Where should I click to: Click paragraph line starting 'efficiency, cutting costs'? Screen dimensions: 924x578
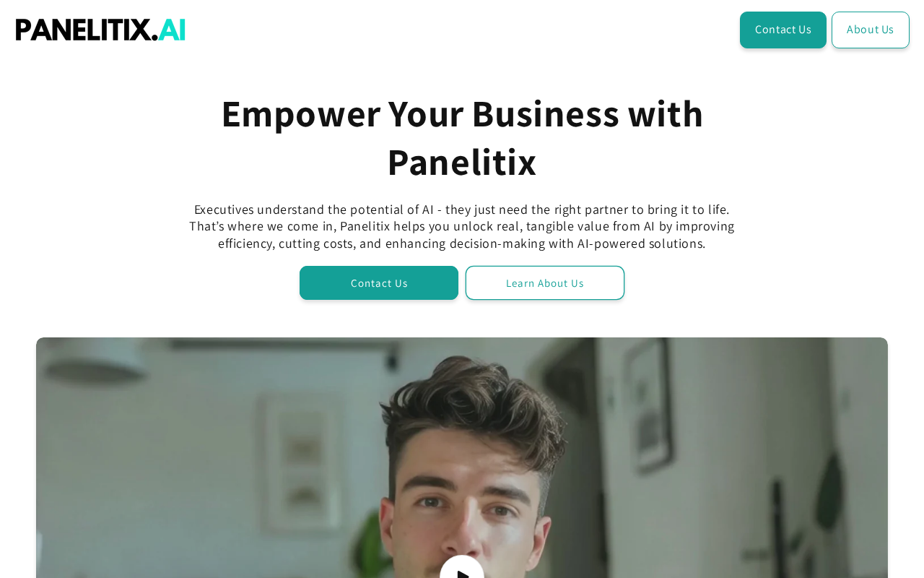tap(462, 243)
